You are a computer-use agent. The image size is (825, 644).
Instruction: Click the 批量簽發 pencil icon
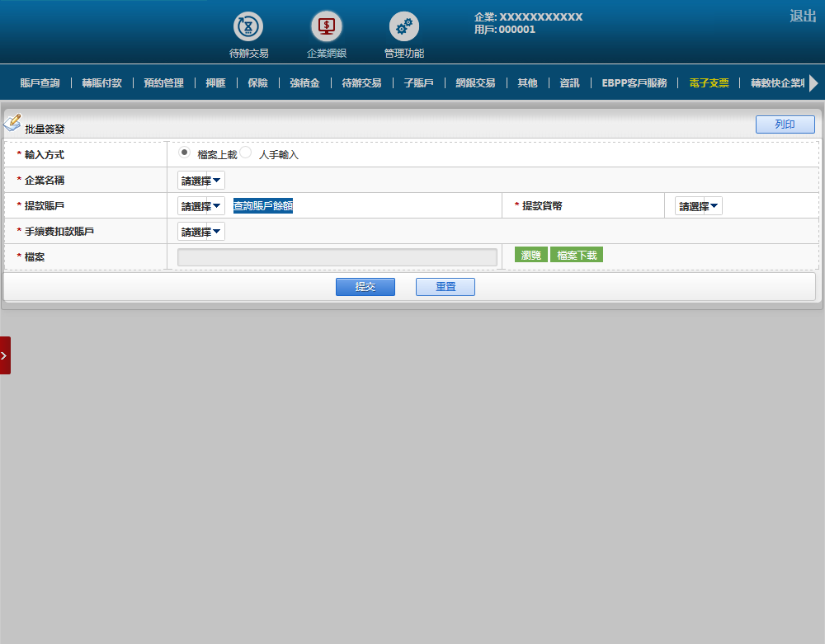(x=12, y=123)
